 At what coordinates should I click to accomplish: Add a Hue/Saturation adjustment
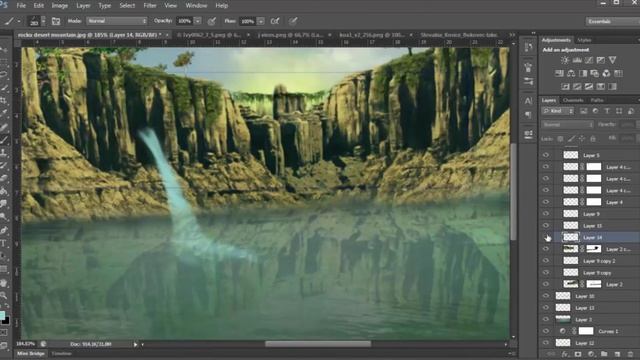559,73
